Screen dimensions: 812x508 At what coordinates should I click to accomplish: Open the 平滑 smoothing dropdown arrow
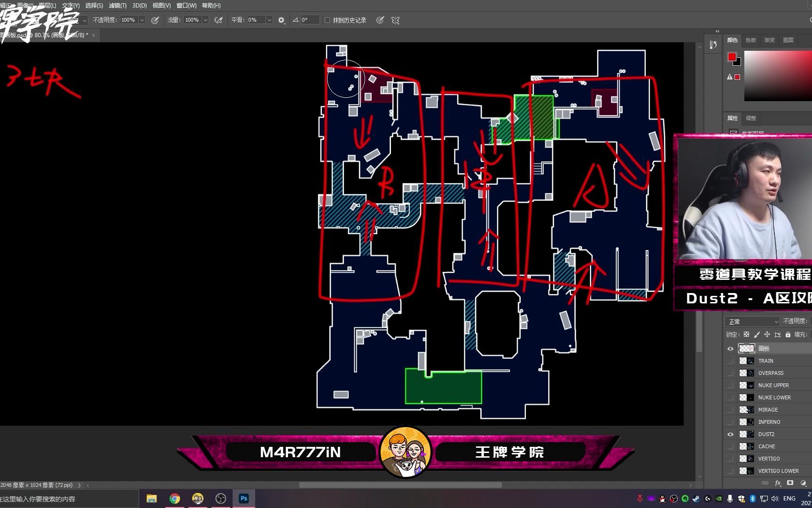pos(269,20)
